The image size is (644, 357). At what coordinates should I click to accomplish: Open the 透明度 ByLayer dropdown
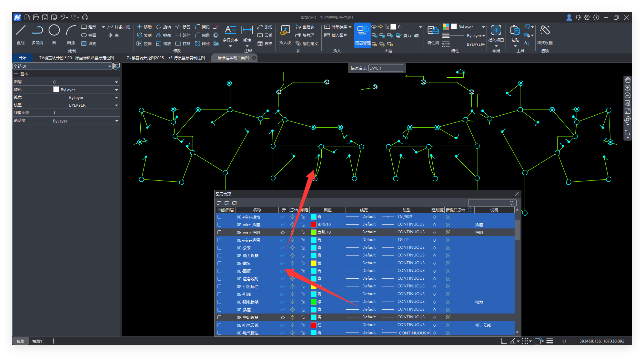coord(116,121)
